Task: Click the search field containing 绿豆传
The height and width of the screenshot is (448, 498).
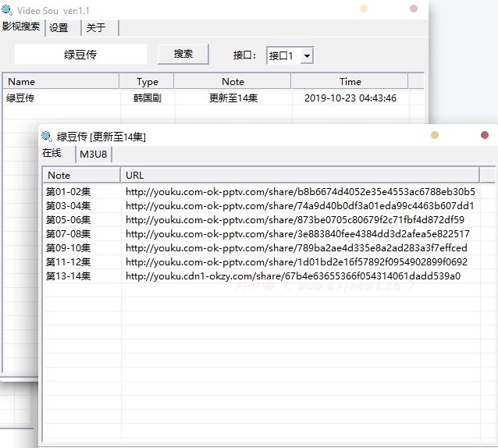Action: (80, 55)
